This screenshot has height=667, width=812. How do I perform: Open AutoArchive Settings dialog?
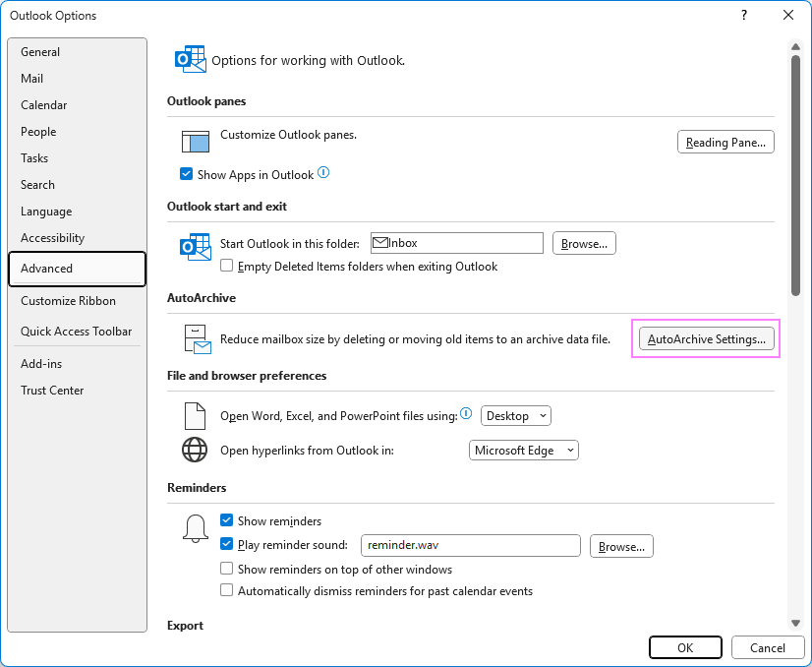707,339
